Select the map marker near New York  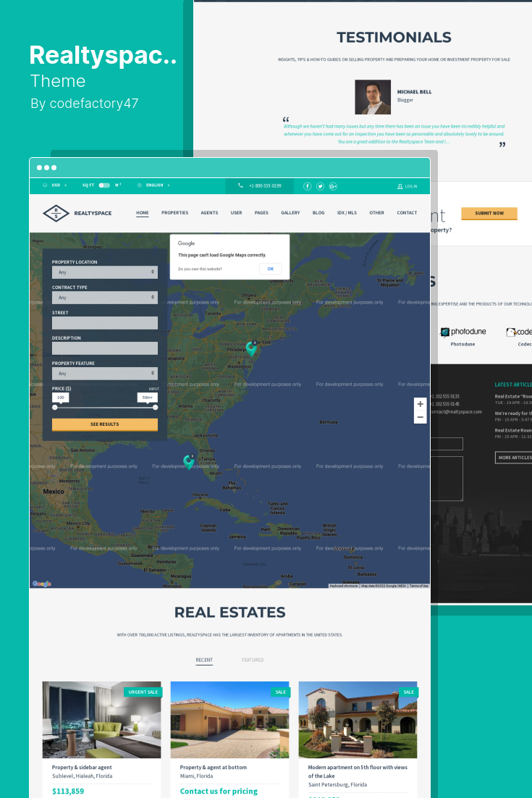250,348
